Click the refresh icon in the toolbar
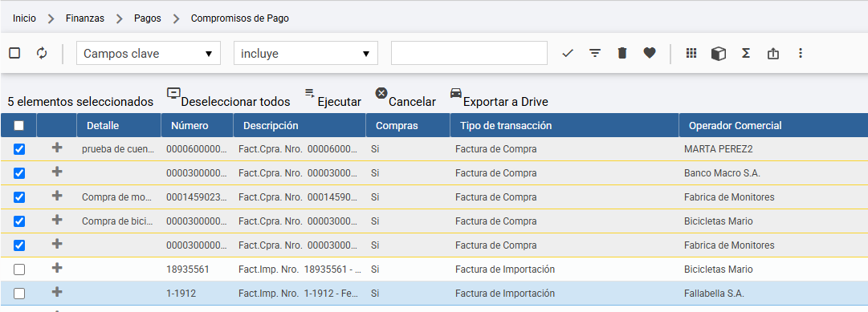Screen dimensions: 868x312 42,53
